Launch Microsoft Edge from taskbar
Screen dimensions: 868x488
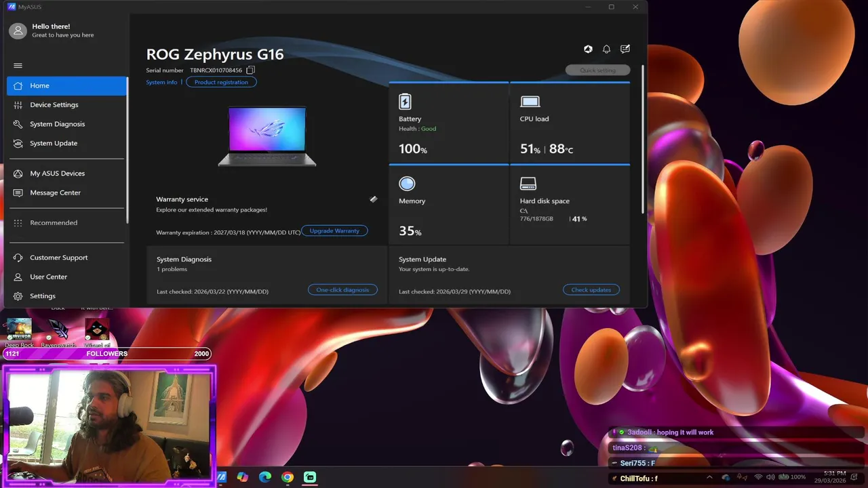pos(265,477)
